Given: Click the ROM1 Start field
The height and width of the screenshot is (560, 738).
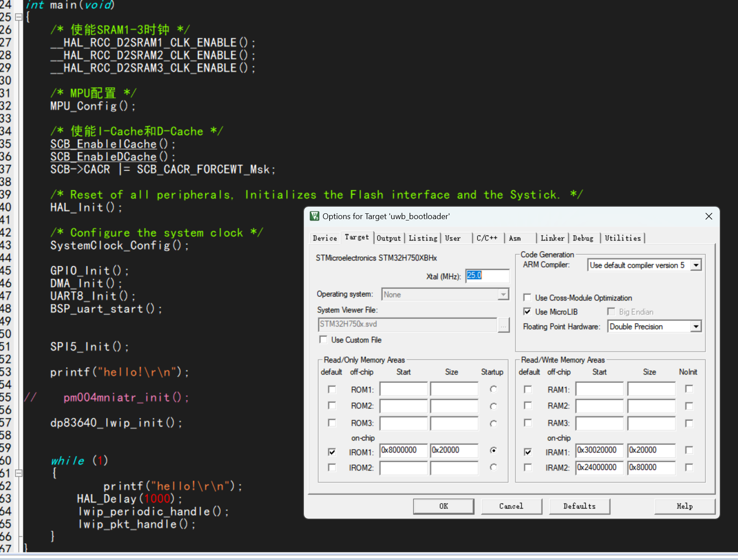Looking at the screenshot, I should point(403,389).
